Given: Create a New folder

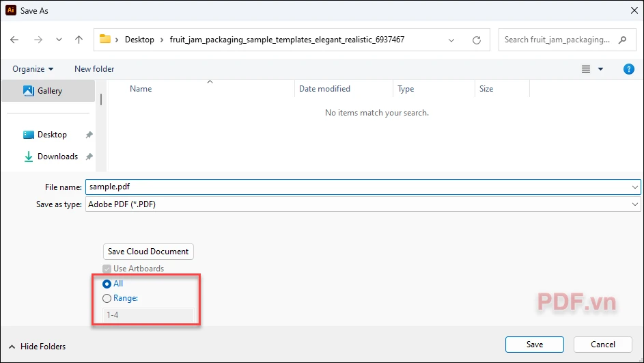Looking at the screenshot, I should pyautogui.click(x=94, y=68).
